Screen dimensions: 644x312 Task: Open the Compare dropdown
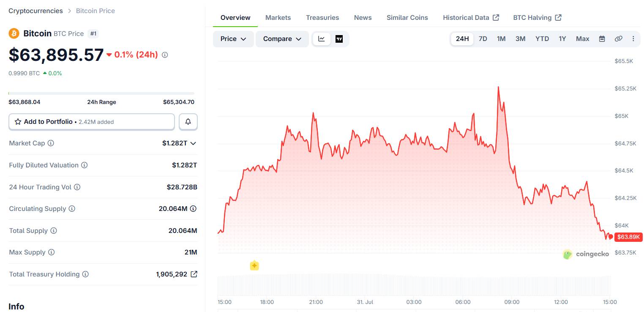tap(282, 39)
